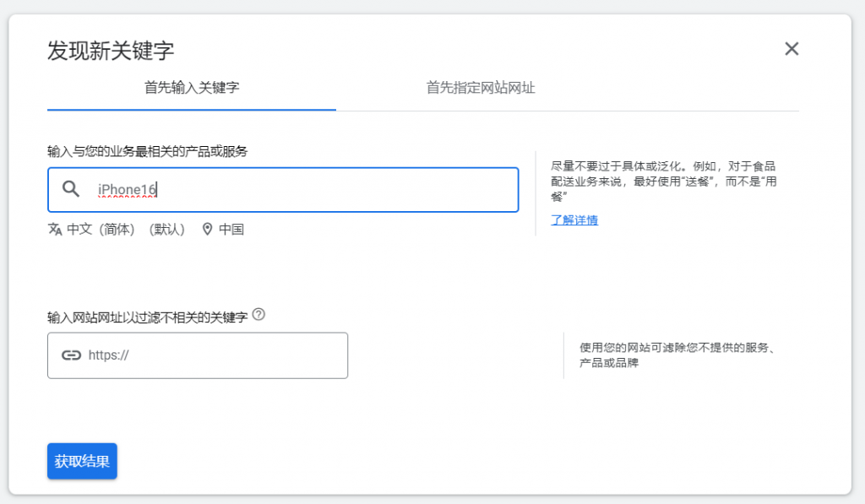Select the 首先输入关键字 tab
The image size is (865, 504).
(192, 87)
